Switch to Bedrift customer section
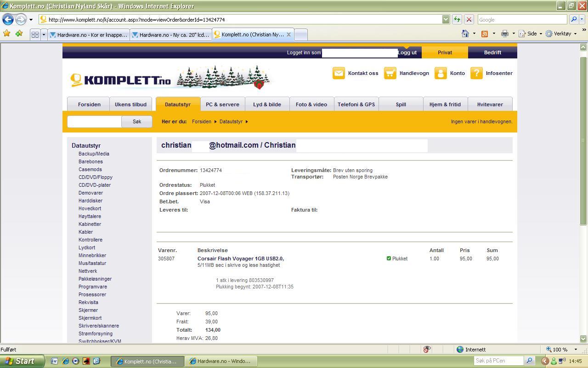588x368 pixels. coord(492,52)
